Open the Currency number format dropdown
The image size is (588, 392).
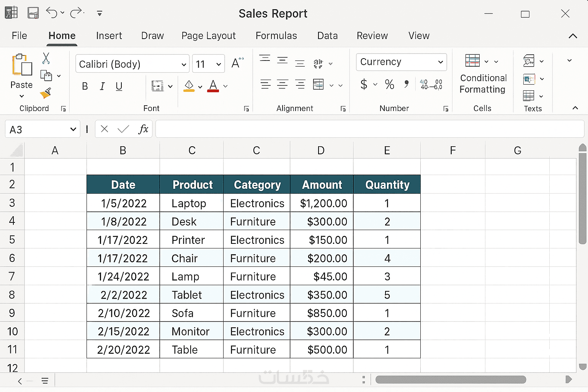click(440, 62)
